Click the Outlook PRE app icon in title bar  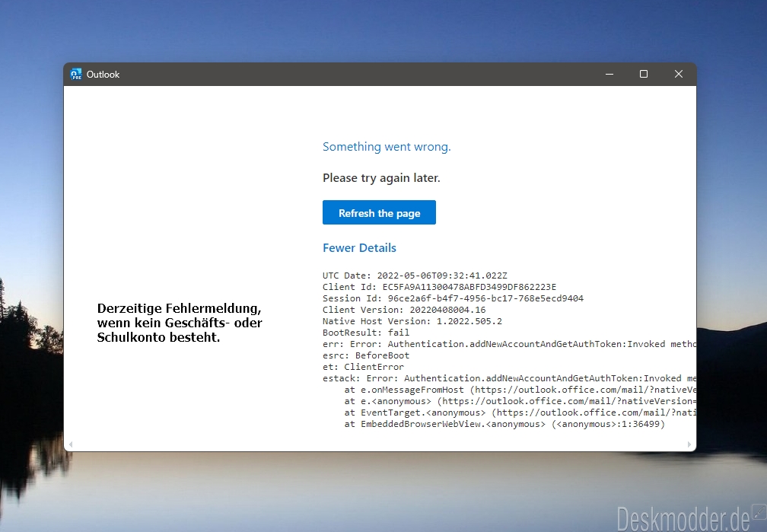[76, 75]
